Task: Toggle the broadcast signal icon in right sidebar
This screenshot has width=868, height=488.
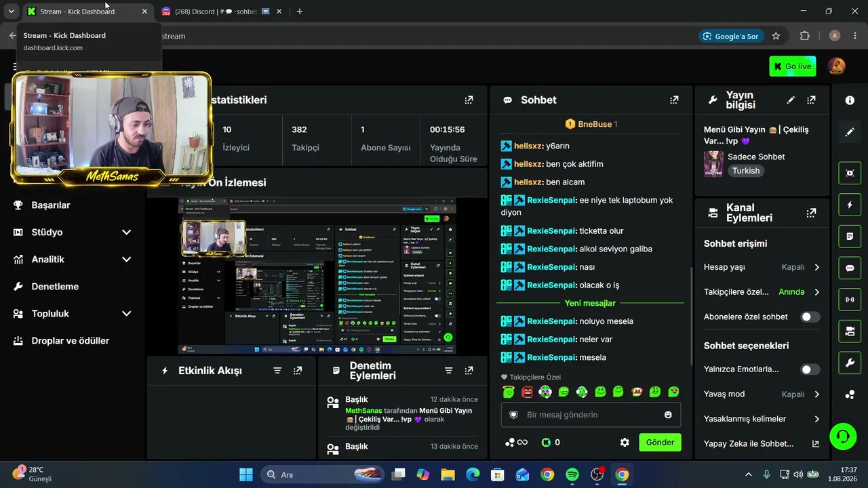Action: tap(850, 300)
